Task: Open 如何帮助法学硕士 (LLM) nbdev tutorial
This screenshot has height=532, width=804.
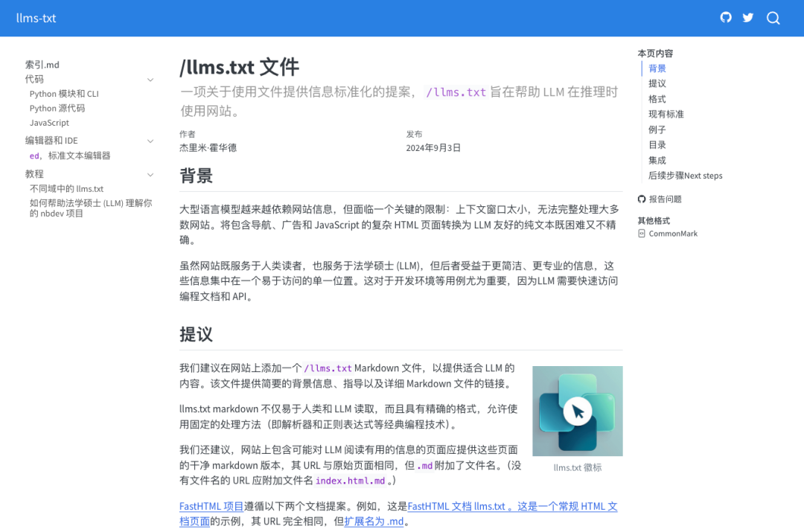Action: 91,208
